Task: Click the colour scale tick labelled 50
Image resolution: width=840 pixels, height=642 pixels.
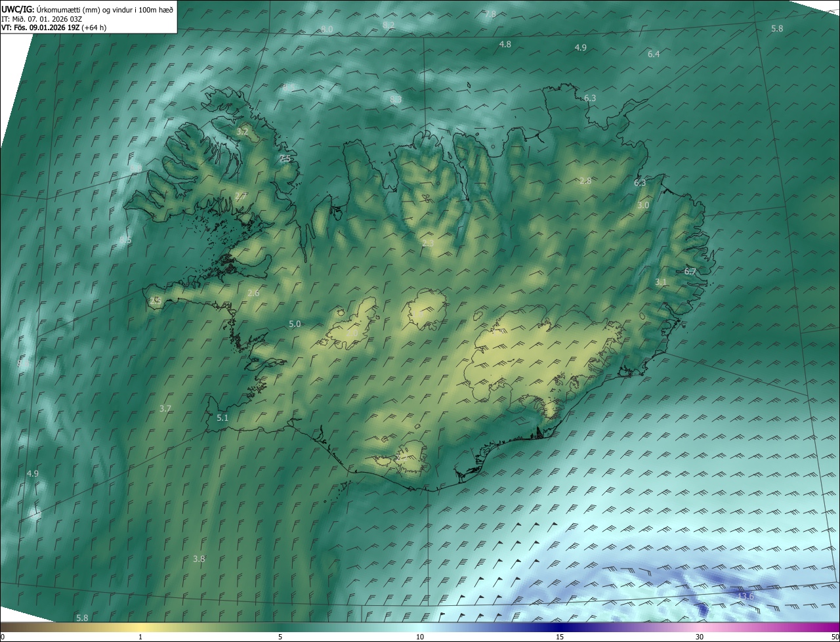Action: [x=835, y=637]
